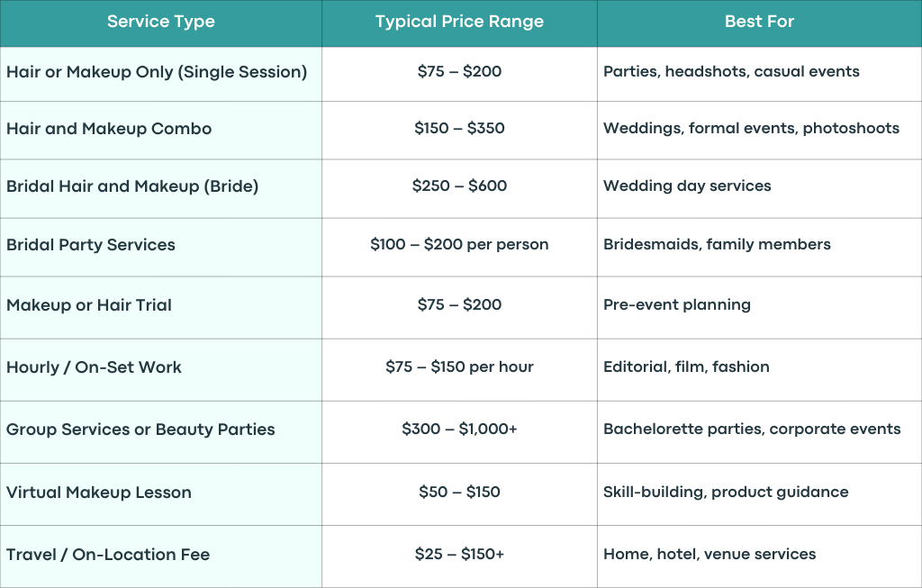
Task: Click the Best For column header
Action: pos(759,23)
